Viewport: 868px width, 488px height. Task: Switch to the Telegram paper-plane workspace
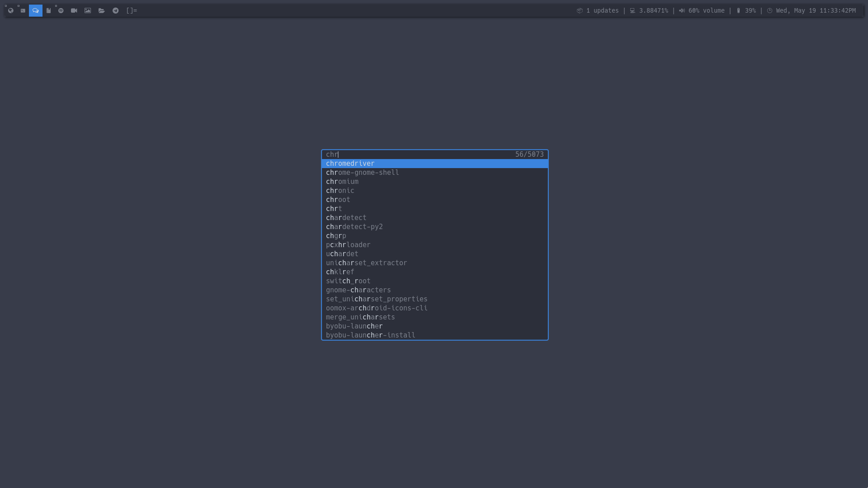(116, 10)
